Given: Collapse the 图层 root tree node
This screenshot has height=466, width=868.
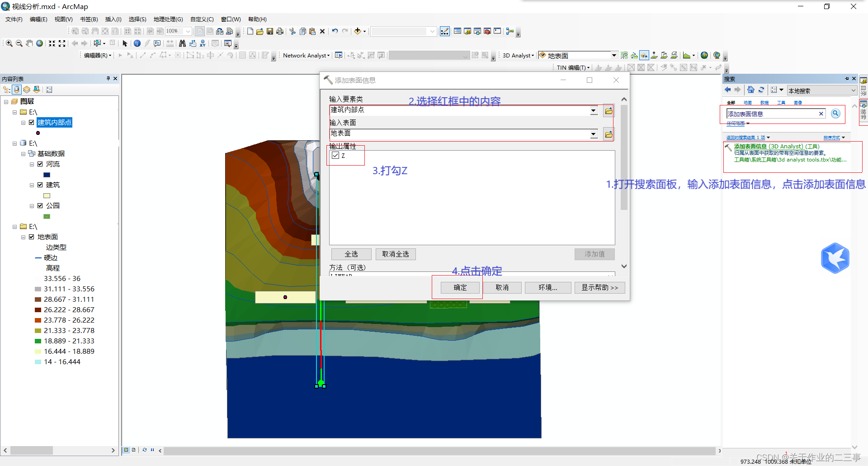Looking at the screenshot, I should coord(6,101).
